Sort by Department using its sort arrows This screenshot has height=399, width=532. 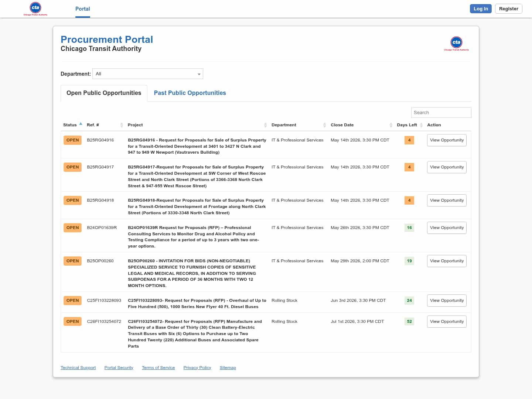pyautogui.click(x=324, y=125)
